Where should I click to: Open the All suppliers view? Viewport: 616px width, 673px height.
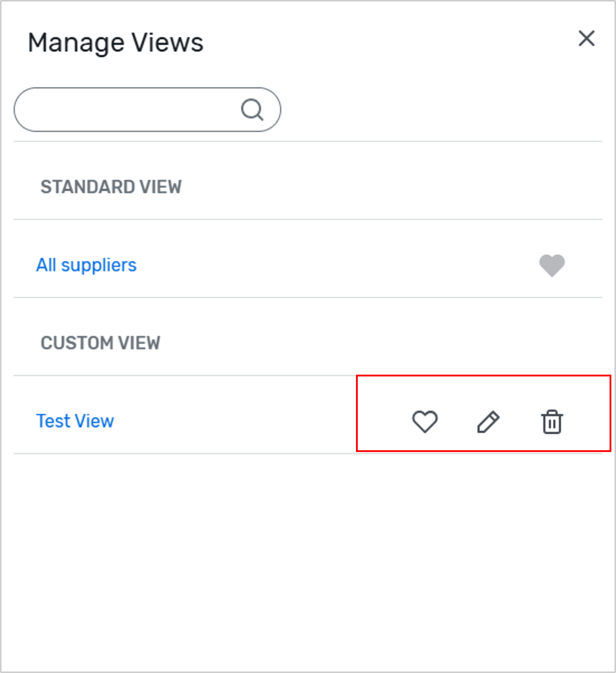86,265
